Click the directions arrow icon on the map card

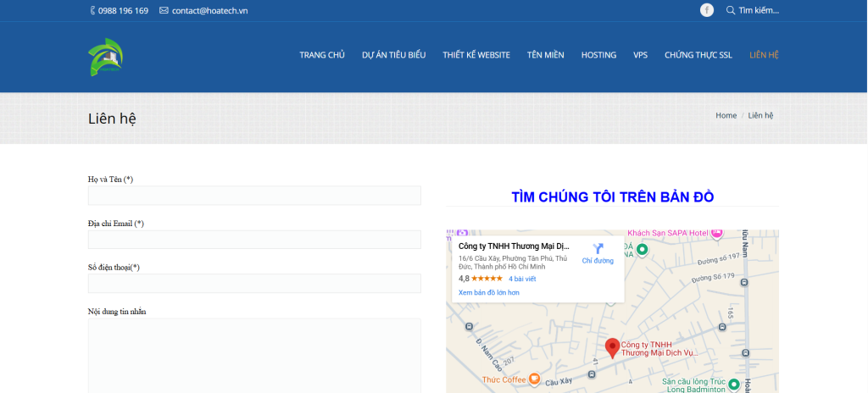click(x=598, y=248)
